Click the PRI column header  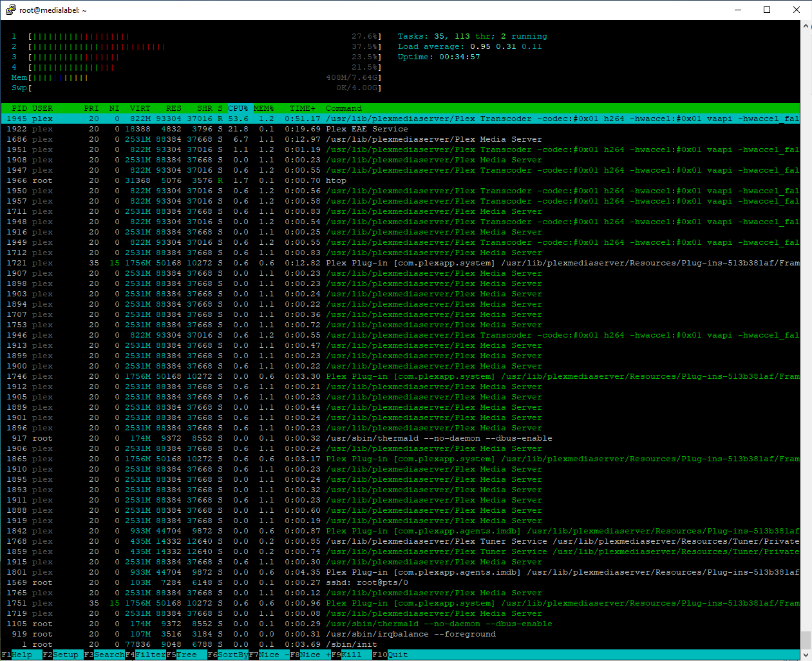[x=91, y=108]
